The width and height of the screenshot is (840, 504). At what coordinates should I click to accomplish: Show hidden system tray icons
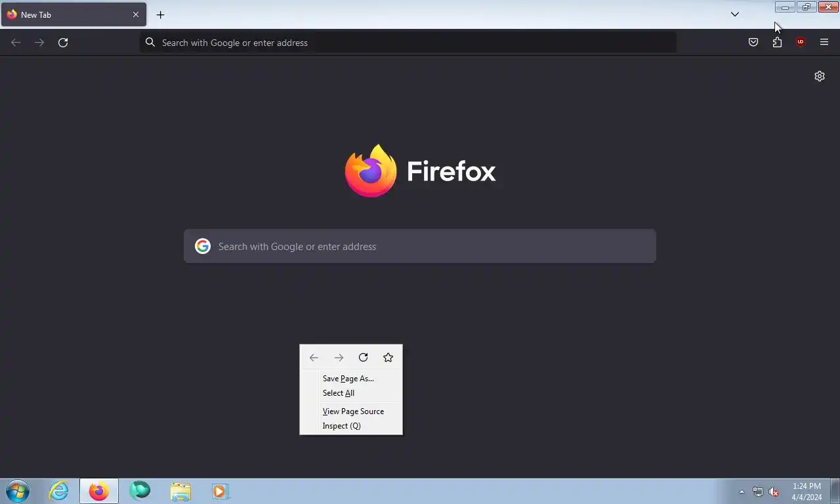pyautogui.click(x=742, y=492)
